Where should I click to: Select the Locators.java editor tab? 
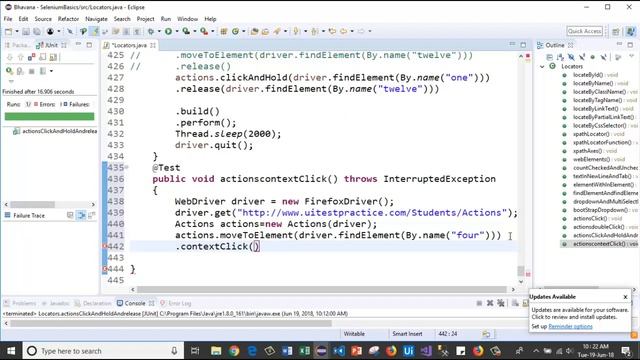129,45
